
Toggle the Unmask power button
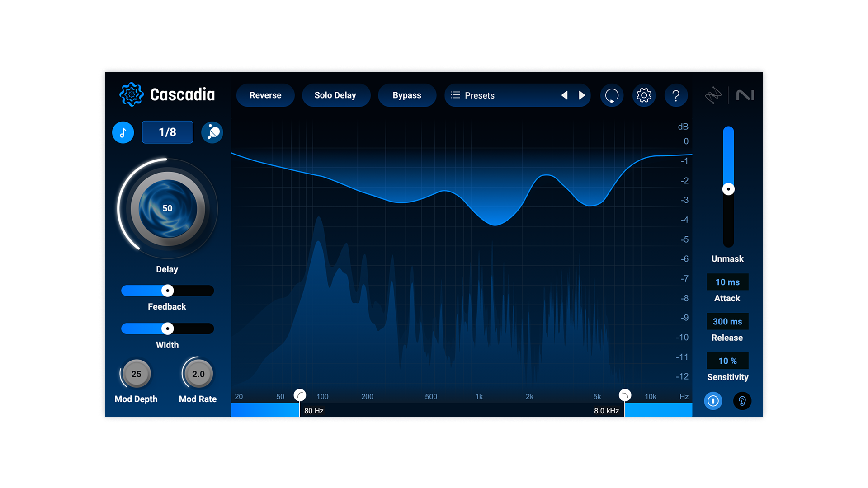point(713,401)
